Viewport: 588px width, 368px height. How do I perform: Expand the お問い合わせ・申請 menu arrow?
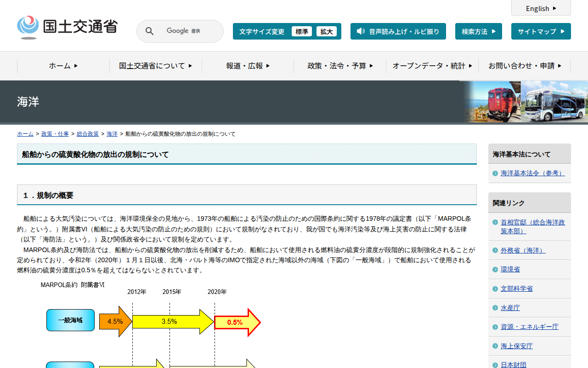560,66
